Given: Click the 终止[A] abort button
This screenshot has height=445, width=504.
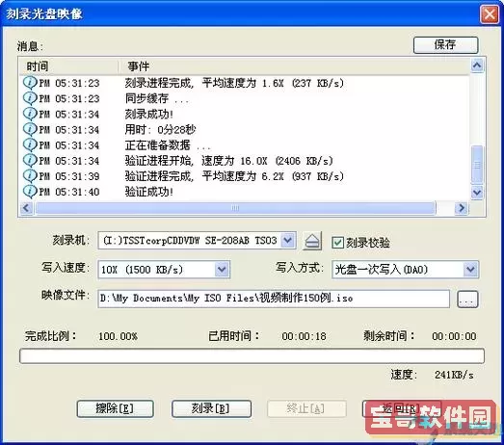Looking at the screenshot, I should click(x=306, y=408).
